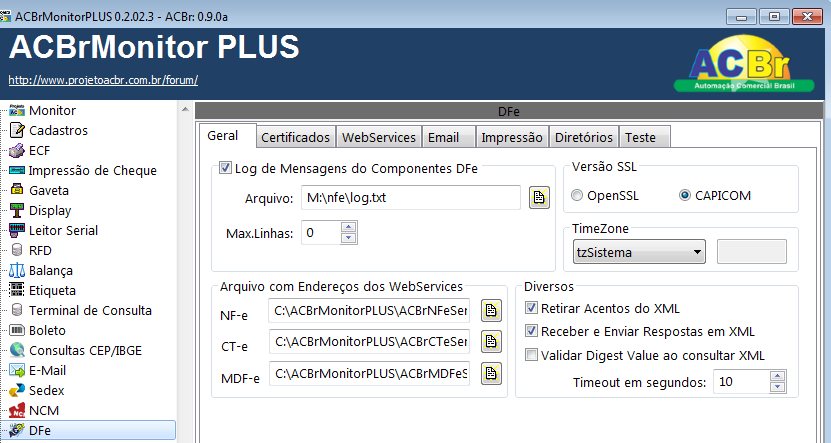The width and height of the screenshot is (831, 443).
Task: Select Consultas CEP/IBGE entry
Action: coord(85,350)
